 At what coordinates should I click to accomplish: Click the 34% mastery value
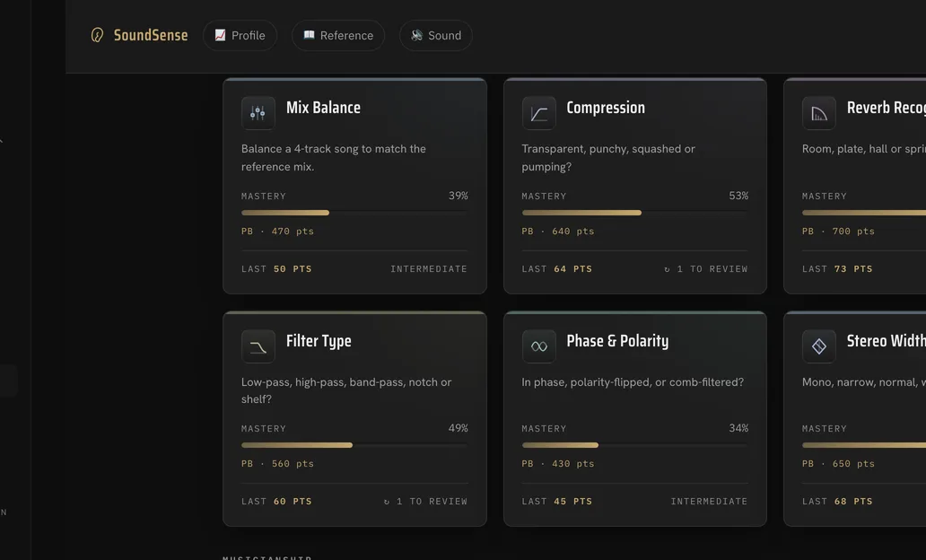point(738,428)
